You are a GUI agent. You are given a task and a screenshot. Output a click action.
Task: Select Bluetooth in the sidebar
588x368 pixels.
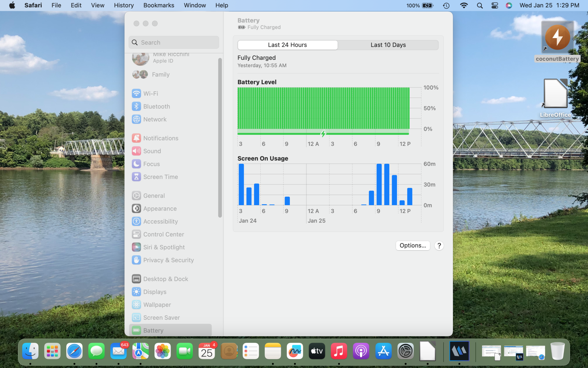pos(156,107)
